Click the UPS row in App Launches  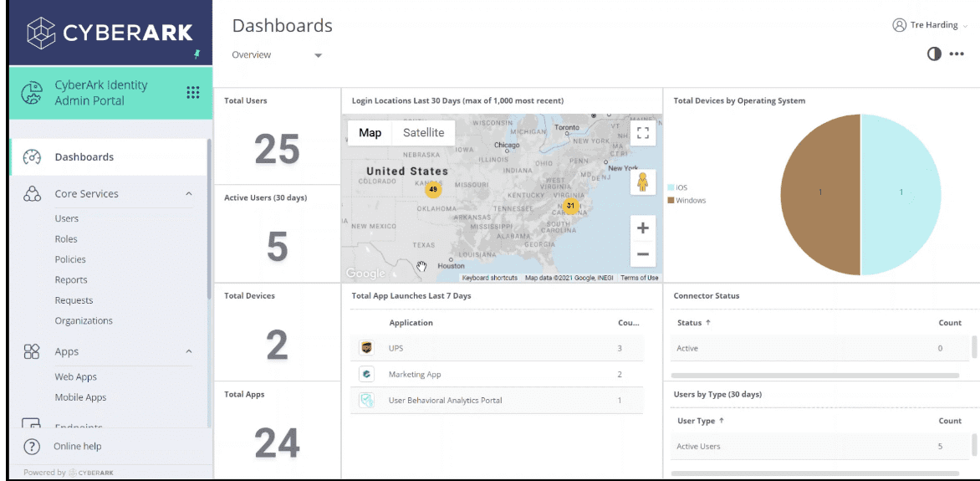(x=497, y=348)
